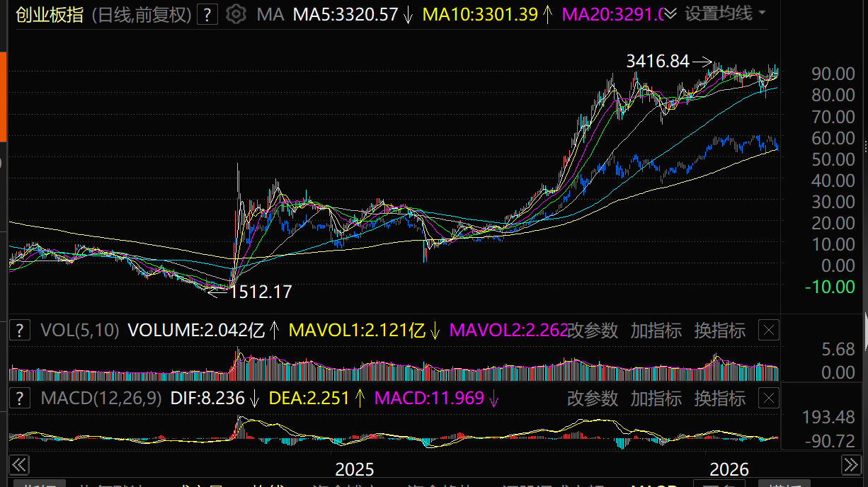Click 换指标 in the MACD panel
Image resolution: width=868 pixels, height=487 pixels.
pos(720,398)
